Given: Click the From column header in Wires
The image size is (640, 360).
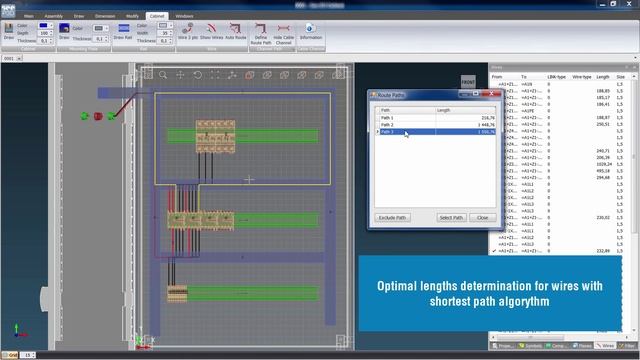Looking at the screenshot, I should [x=497, y=77].
